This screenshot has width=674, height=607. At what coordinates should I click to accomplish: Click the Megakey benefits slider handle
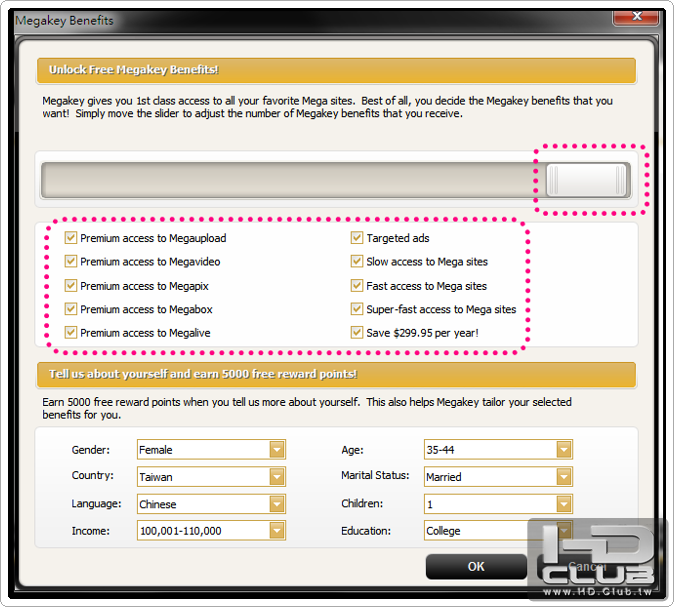click(x=586, y=180)
